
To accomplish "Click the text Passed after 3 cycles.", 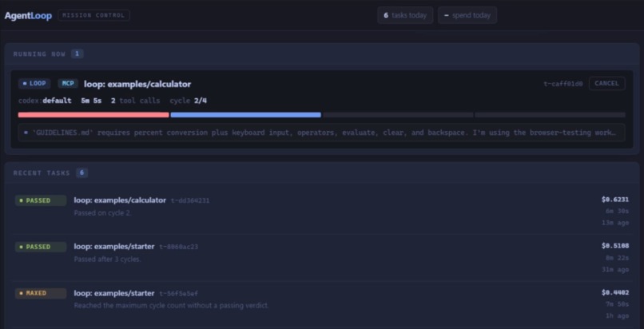I will (107, 260).
